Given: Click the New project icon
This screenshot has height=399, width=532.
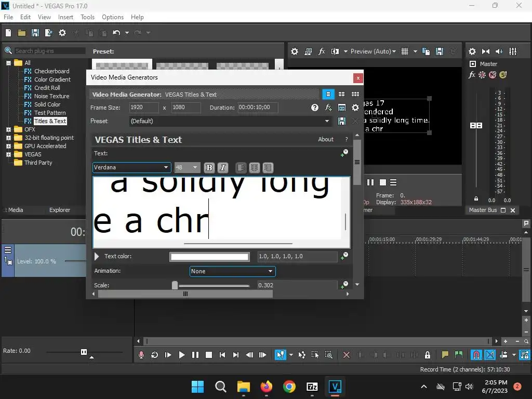Looking at the screenshot, I should [x=8, y=33].
